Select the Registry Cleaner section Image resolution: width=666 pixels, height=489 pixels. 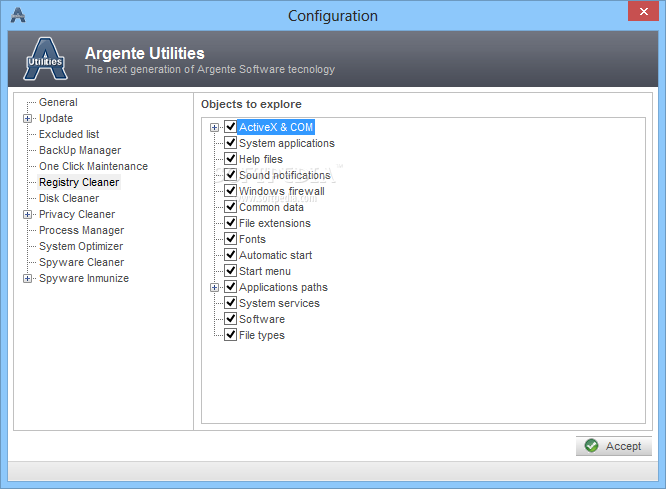(79, 182)
